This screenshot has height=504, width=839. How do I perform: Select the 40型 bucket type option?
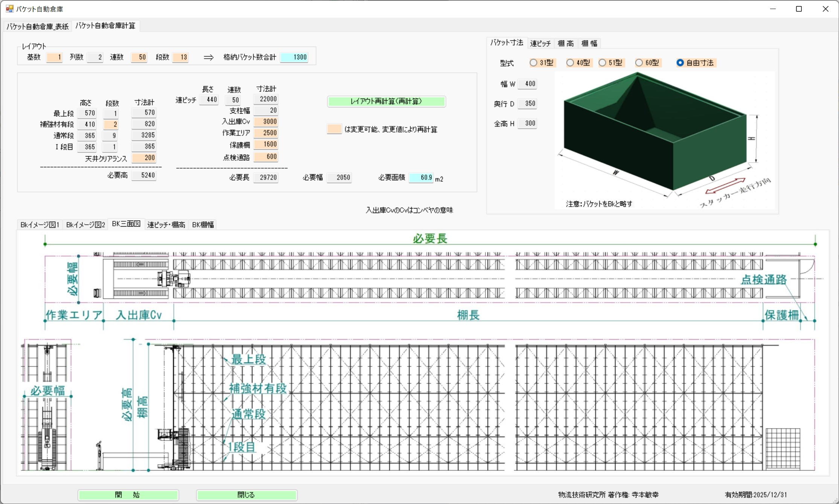pos(570,63)
